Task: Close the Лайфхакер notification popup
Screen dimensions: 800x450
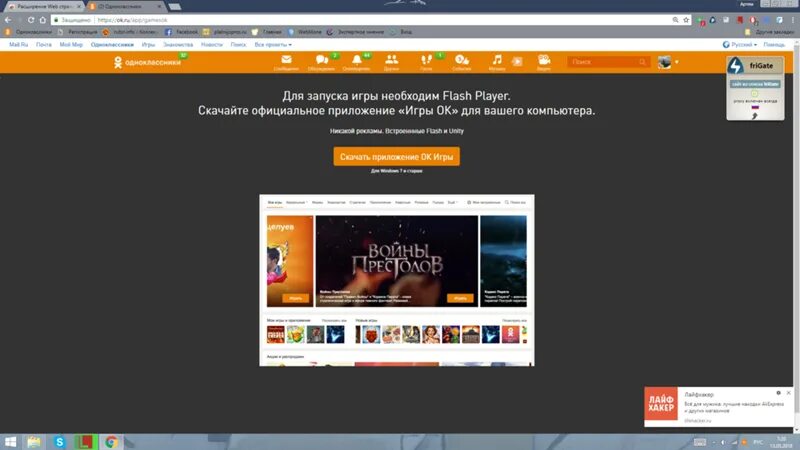Action: point(789,393)
